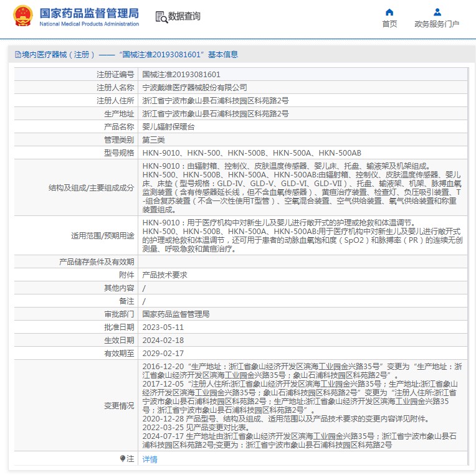Click the 变更情况 row label
The image size is (476, 475).
(119, 406)
